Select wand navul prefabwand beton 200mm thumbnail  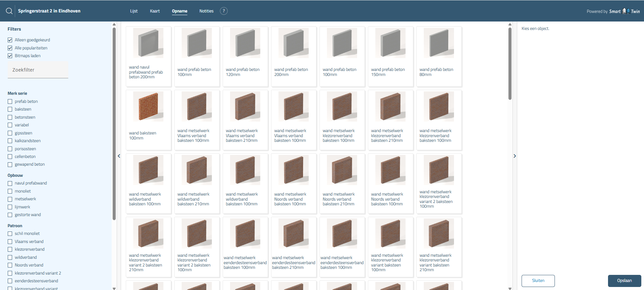pos(148,43)
